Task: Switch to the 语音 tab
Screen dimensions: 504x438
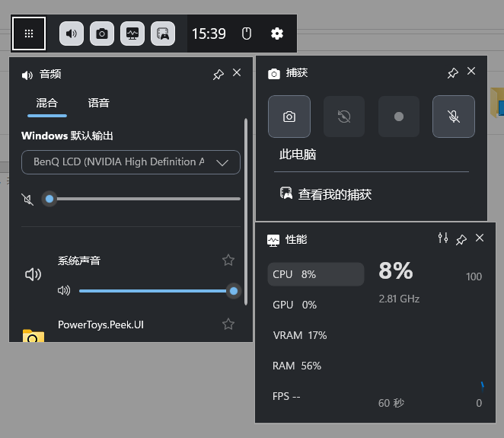Action: [x=99, y=103]
